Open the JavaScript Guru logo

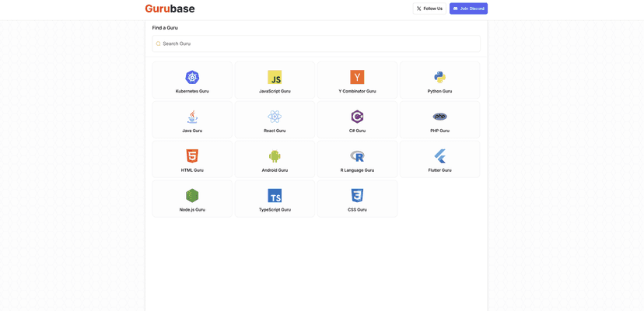click(x=275, y=77)
